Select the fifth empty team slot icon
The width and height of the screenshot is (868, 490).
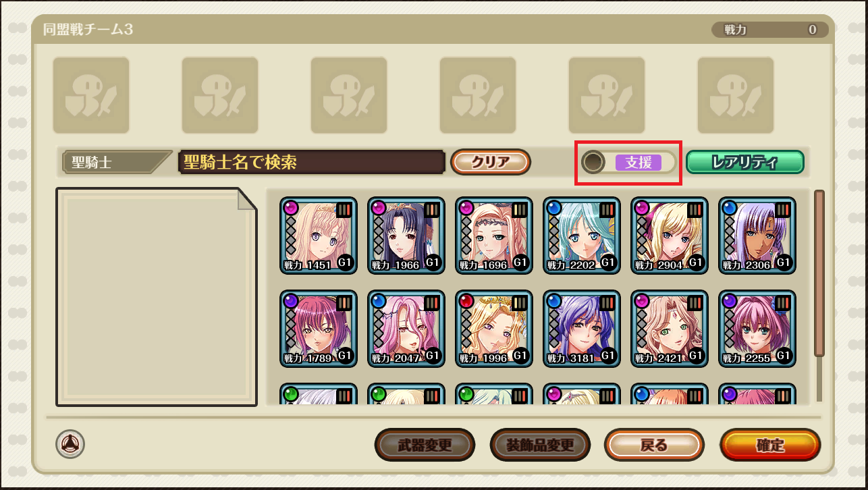(x=607, y=95)
